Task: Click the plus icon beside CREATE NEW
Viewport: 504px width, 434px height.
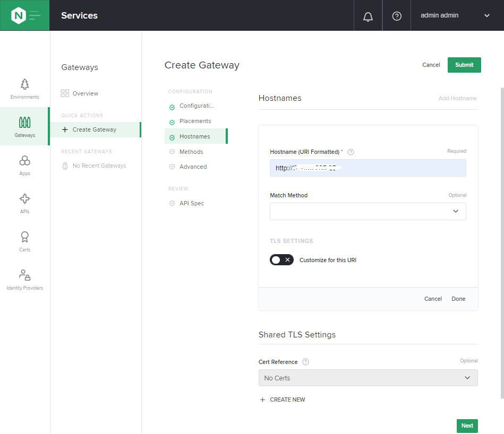Action: 262,400
